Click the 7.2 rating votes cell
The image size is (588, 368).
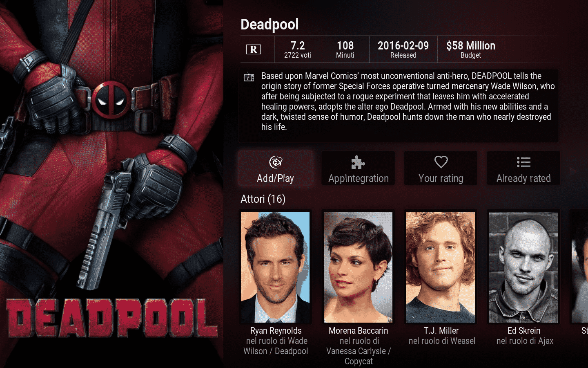click(x=298, y=49)
